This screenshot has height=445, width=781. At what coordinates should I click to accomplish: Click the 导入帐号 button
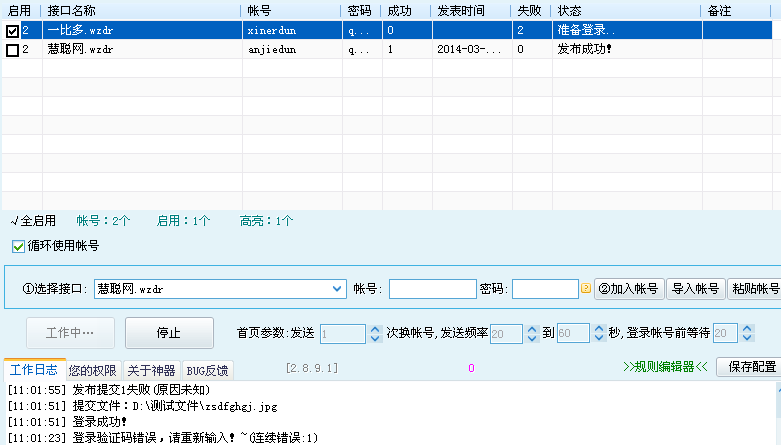pyautogui.click(x=695, y=289)
